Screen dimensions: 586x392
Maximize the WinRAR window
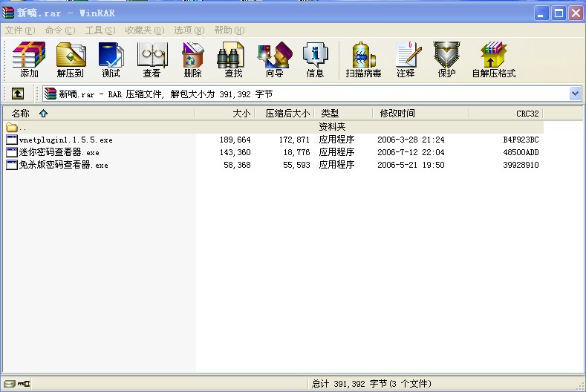coord(559,13)
